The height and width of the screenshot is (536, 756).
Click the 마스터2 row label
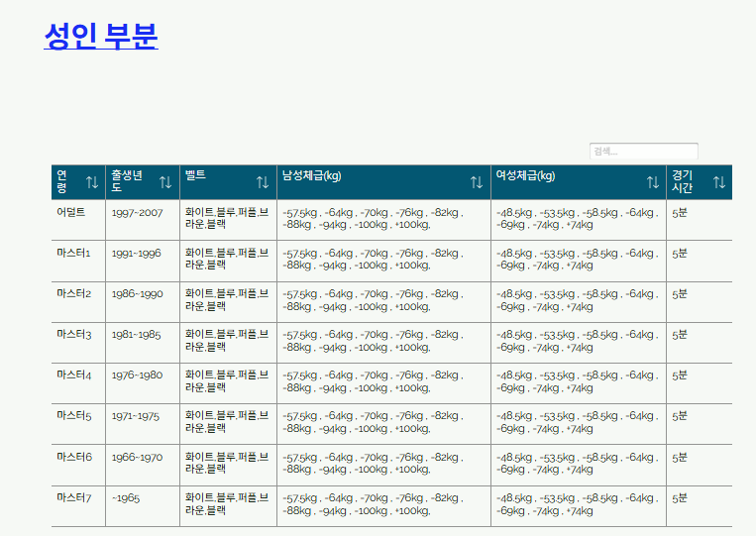74,293
